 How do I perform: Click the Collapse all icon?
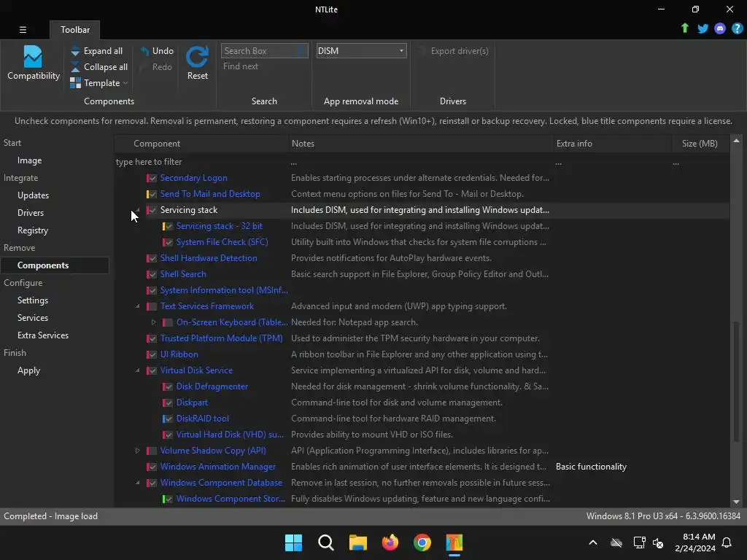75,66
